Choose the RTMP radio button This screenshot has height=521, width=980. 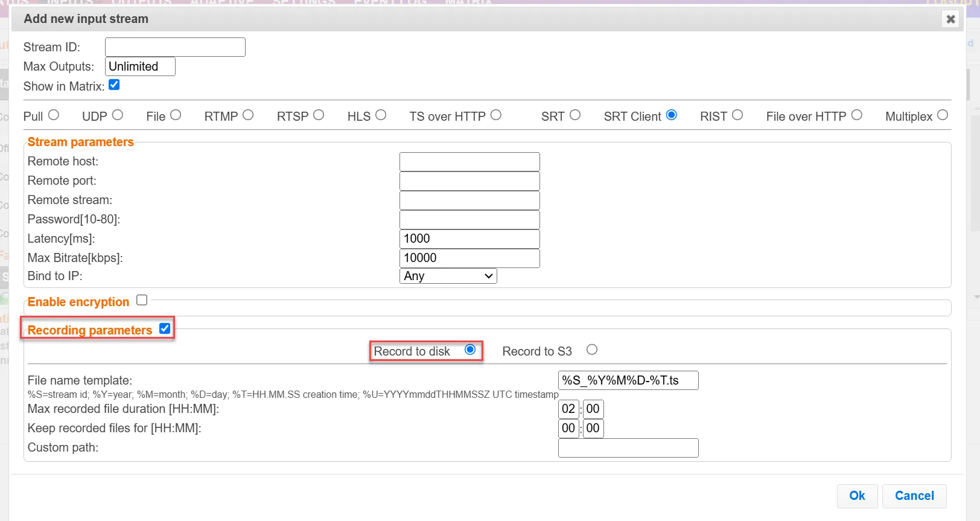coord(248,115)
